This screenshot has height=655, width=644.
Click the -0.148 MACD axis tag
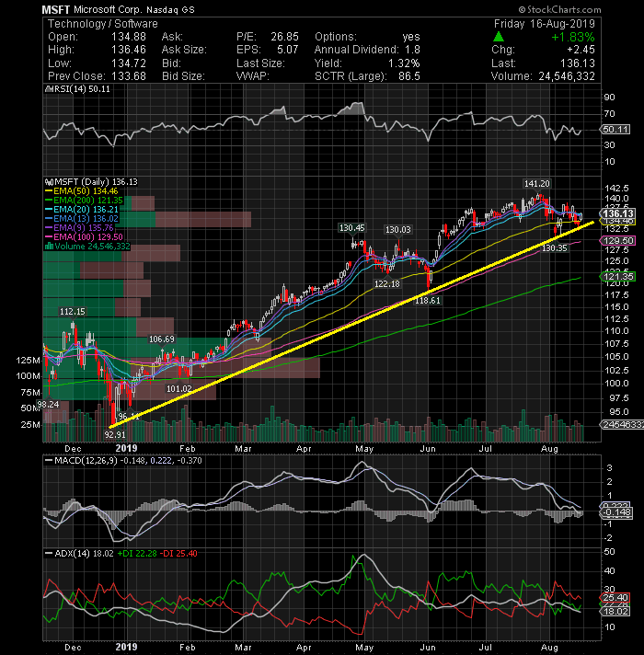[616, 512]
